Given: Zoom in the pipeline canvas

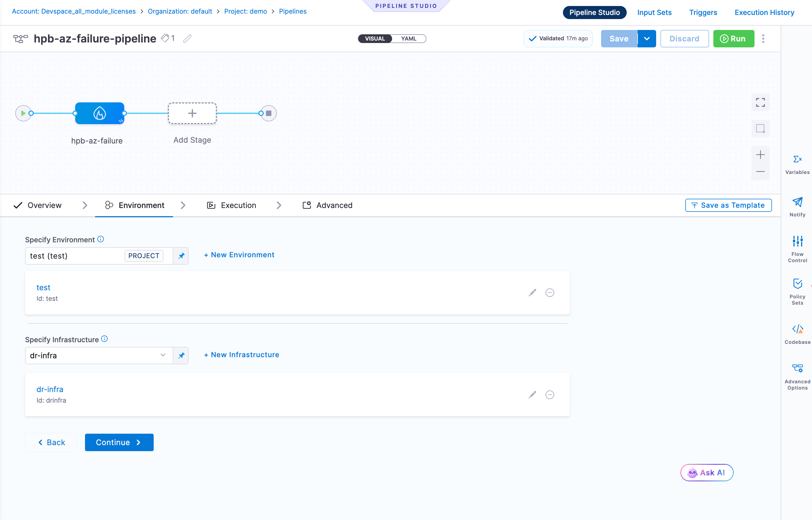Looking at the screenshot, I should coord(760,155).
